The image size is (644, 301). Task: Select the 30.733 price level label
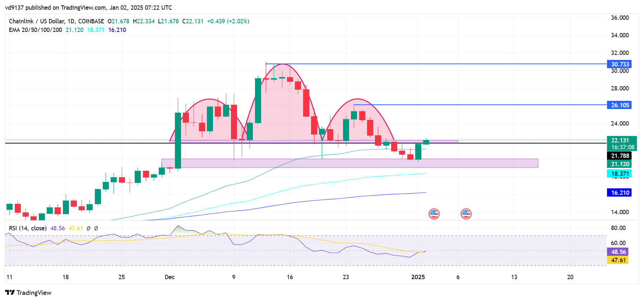point(619,64)
